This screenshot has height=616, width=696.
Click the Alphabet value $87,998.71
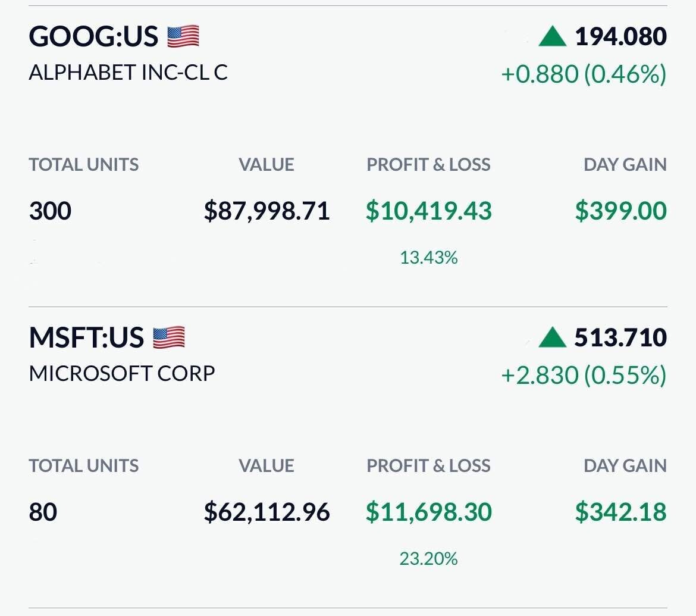(x=267, y=211)
